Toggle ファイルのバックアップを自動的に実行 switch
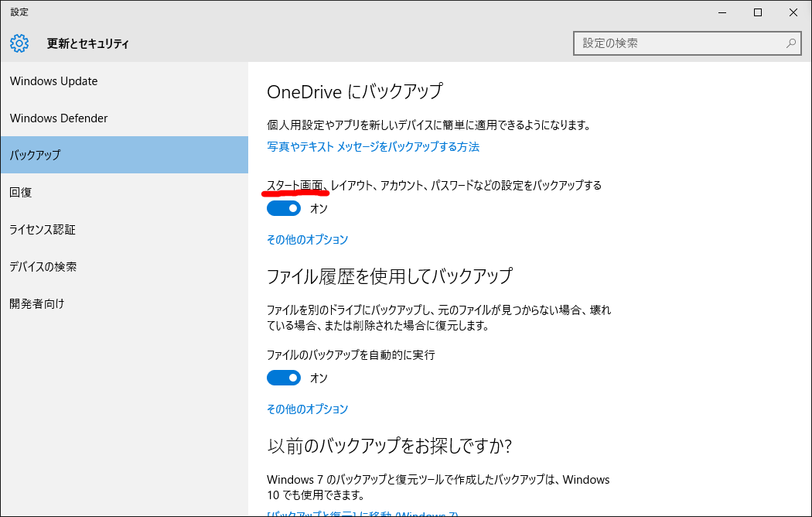 pyautogui.click(x=284, y=378)
